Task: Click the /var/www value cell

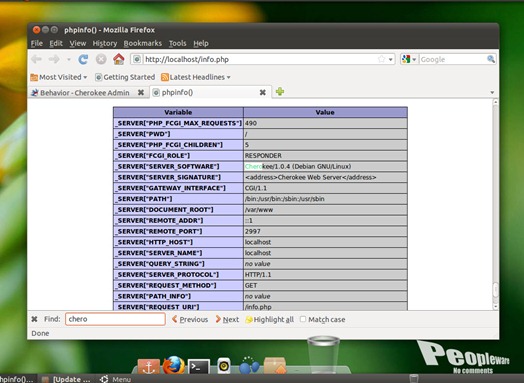Action: pyautogui.click(x=325, y=210)
